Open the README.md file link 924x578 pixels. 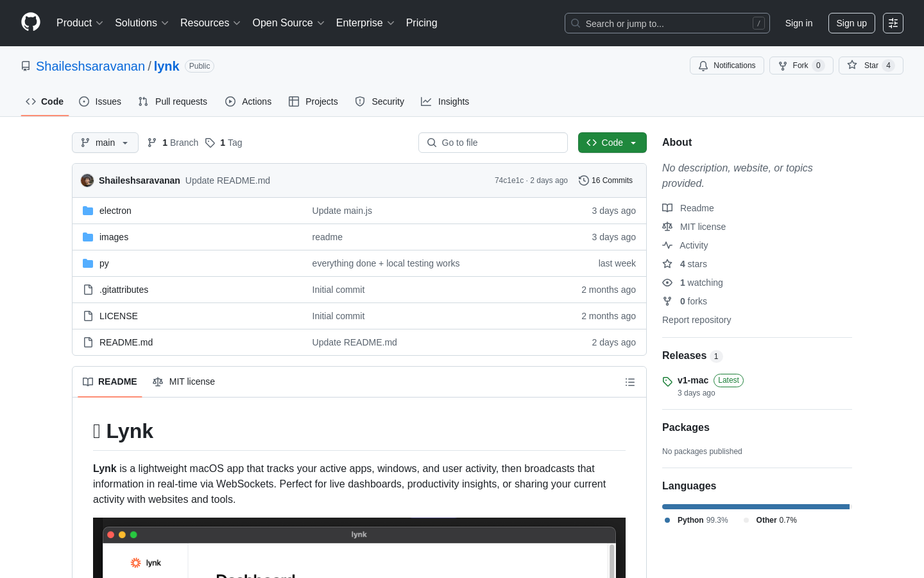tap(126, 342)
